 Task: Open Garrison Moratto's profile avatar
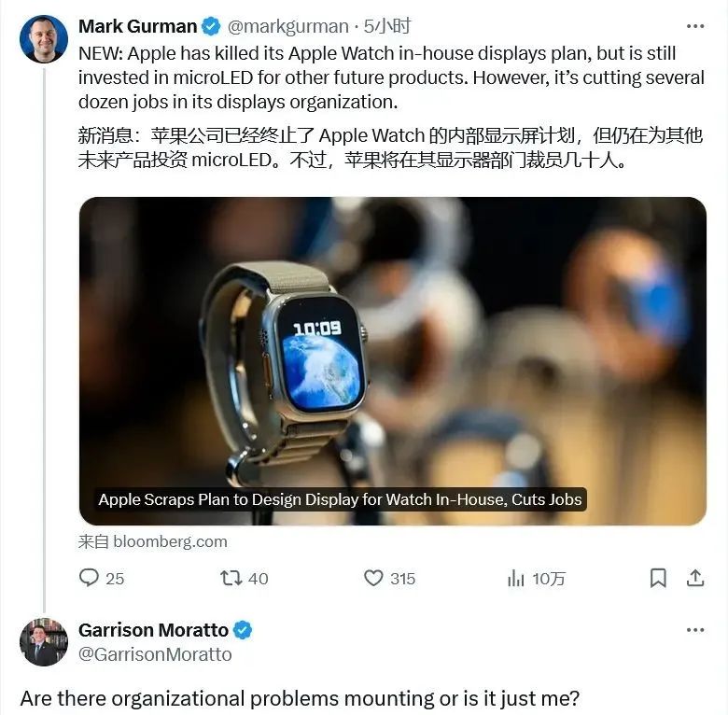[x=44, y=642]
